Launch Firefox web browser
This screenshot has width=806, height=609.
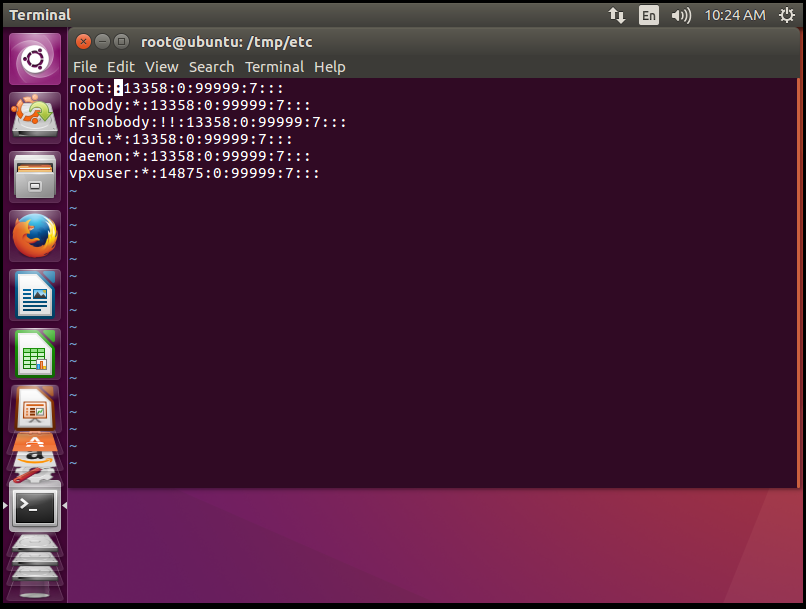(x=35, y=236)
